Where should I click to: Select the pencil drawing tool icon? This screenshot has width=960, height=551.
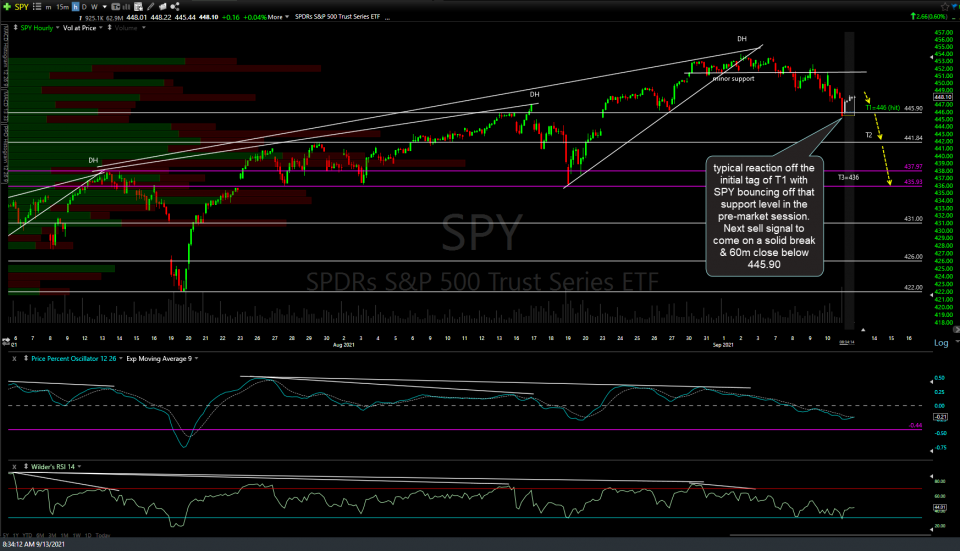(151, 7)
